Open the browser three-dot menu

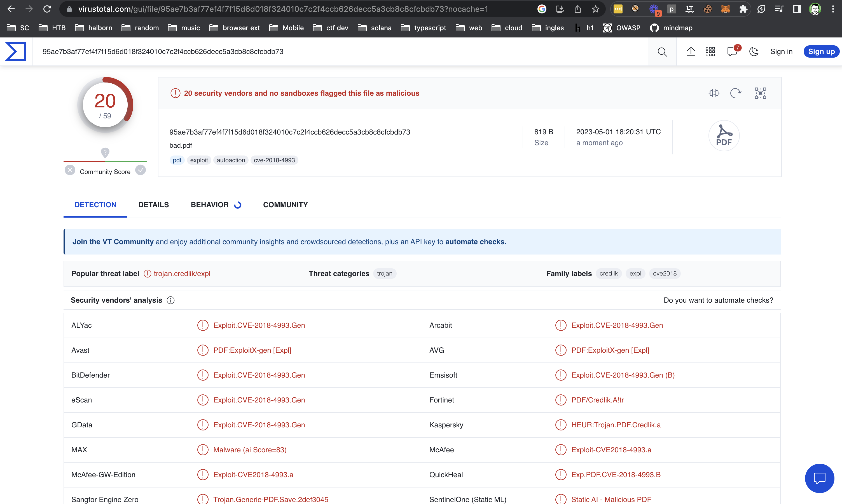pyautogui.click(x=833, y=9)
